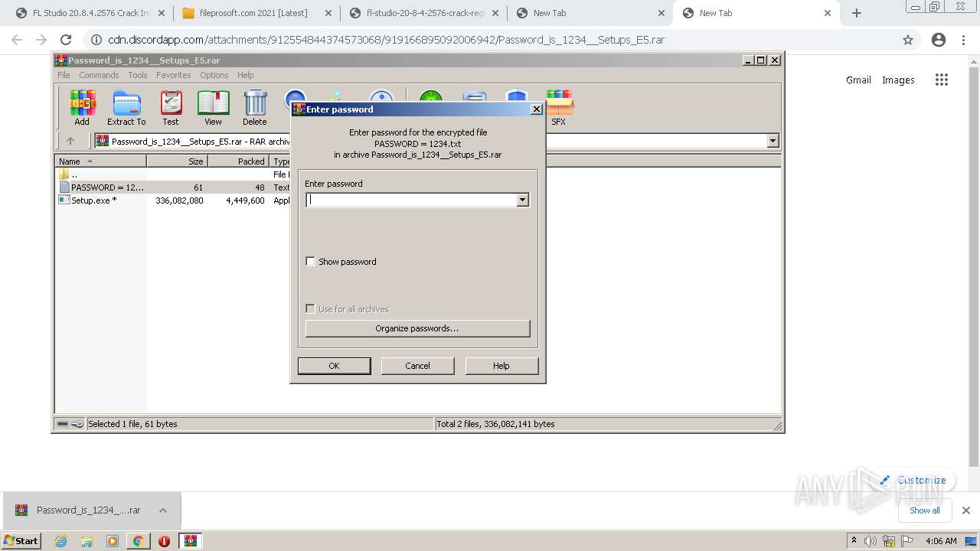The width and height of the screenshot is (980, 551).
Task: Open the file explorer taskbar icon
Action: click(87, 541)
